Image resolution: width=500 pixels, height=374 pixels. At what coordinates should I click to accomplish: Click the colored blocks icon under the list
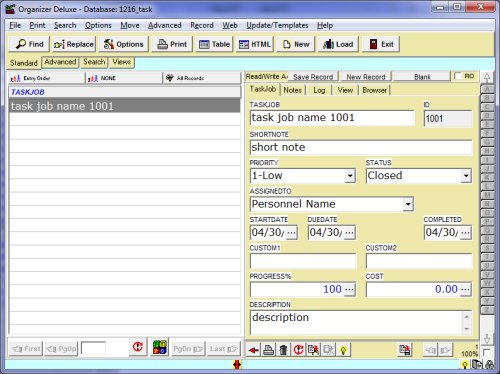(x=159, y=347)
